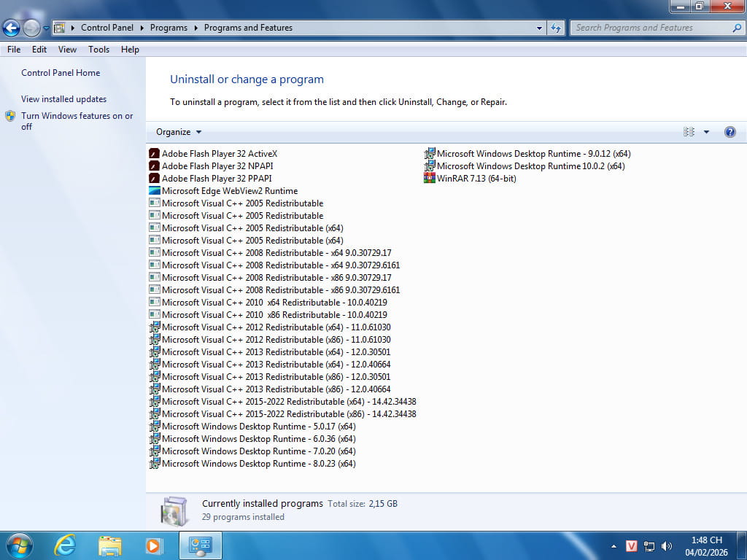Click icon of Visual C++ 2012 (x64) 11.0.61030
The width and height of the screenshot is (747, 560).
(155, 327)
